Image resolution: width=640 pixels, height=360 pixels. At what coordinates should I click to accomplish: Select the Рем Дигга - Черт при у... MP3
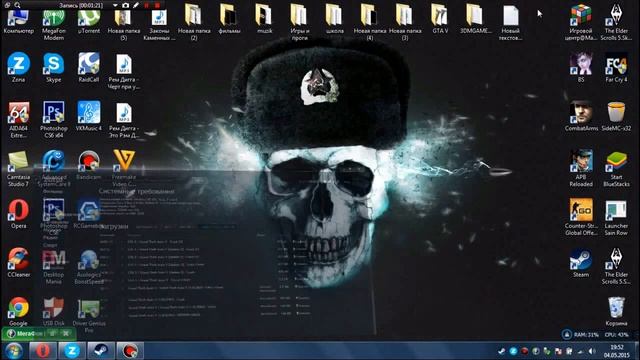[124, 71]
